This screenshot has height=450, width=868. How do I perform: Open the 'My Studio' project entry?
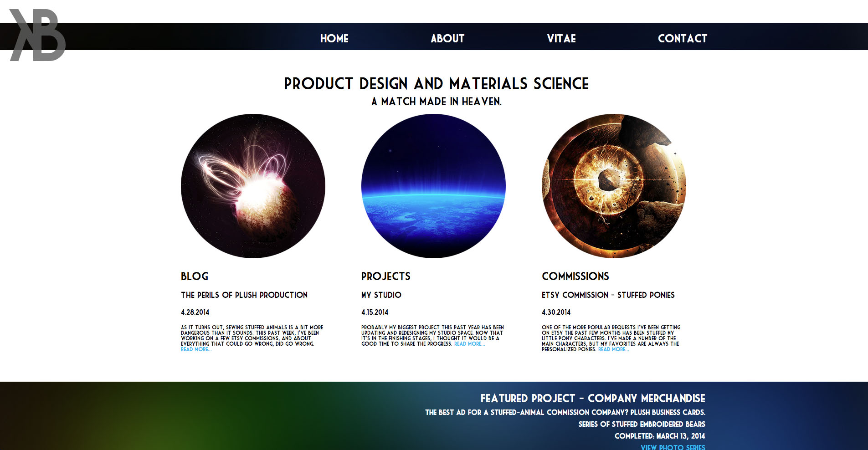pyautogui.click(x=381, y=295)
